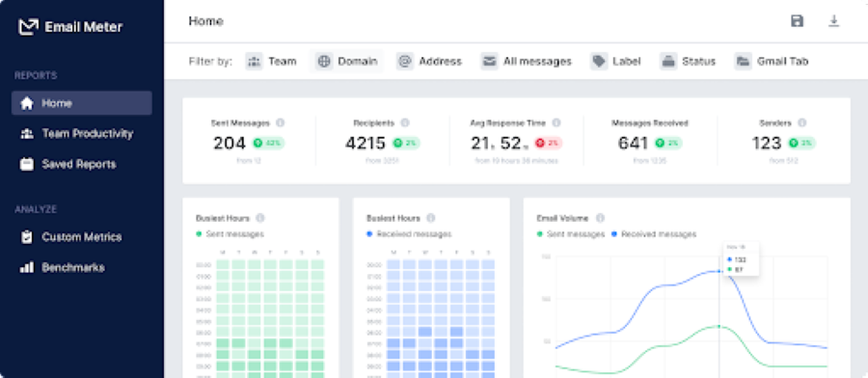Click info icon beside Sent Messages
868x378 pixels.
(280, 122)
